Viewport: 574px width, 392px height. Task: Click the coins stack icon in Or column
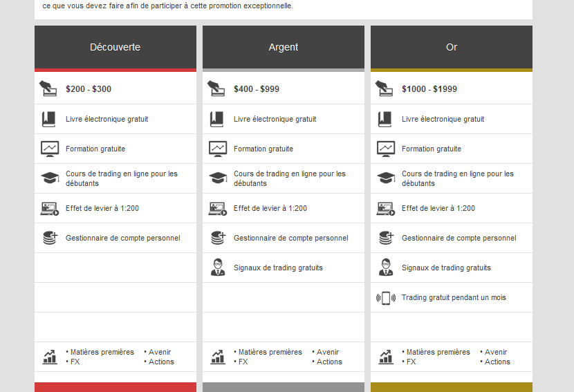[386, 238]
